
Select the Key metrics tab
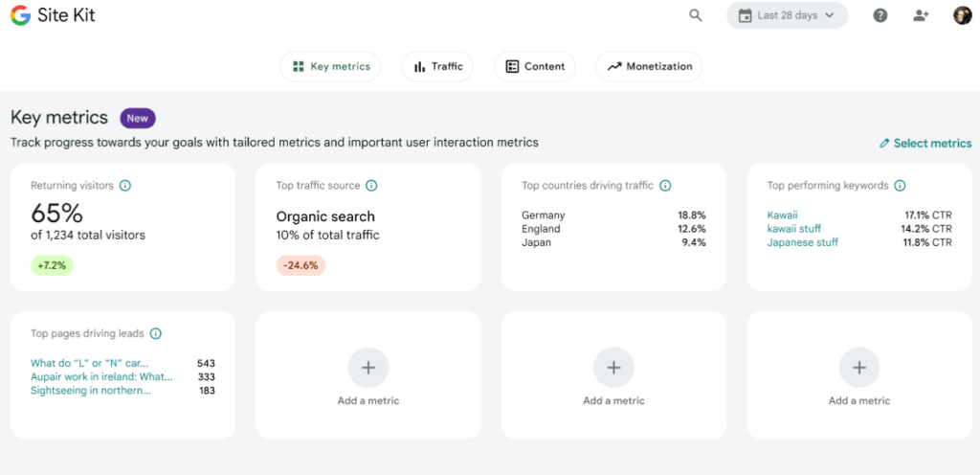click(330, 67)
